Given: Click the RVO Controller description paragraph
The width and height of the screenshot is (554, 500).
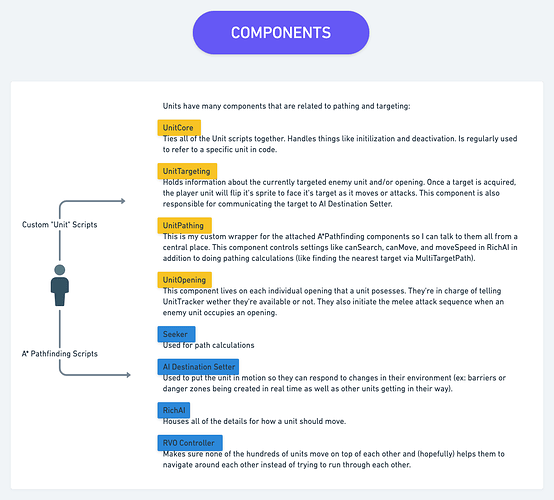Looking at the screenshot, I should [x=334, y=459].
